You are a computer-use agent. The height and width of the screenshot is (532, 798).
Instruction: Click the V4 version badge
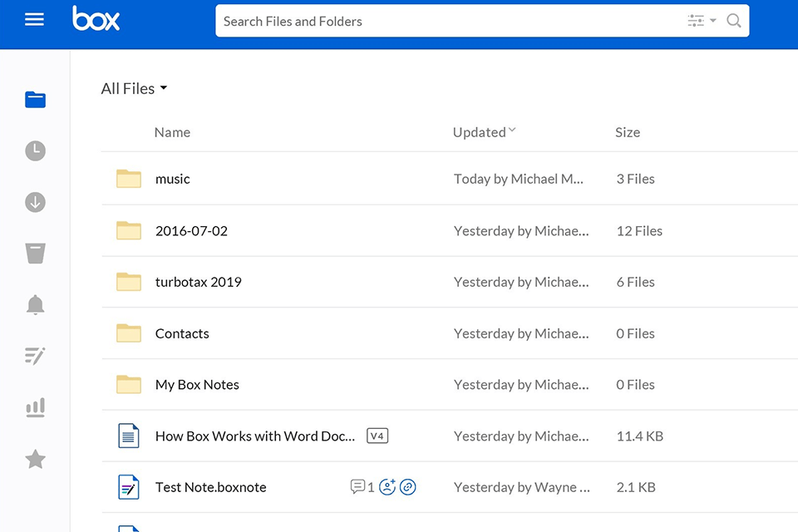click(377, 436)
